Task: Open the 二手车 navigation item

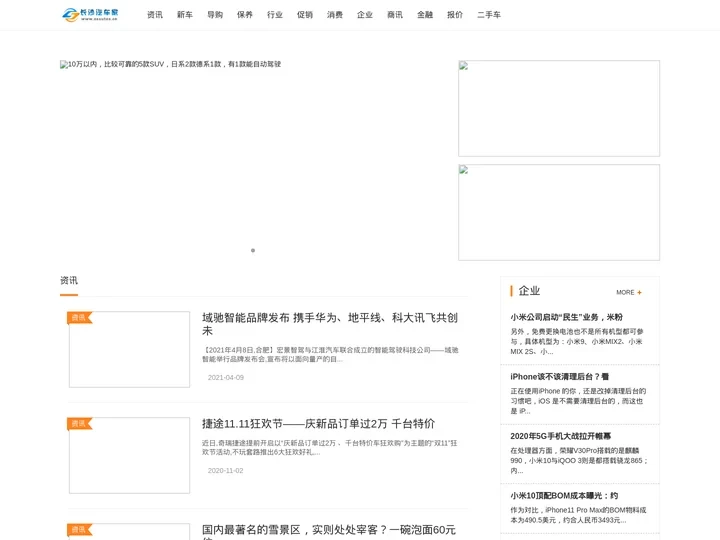Action: (489, 15)
